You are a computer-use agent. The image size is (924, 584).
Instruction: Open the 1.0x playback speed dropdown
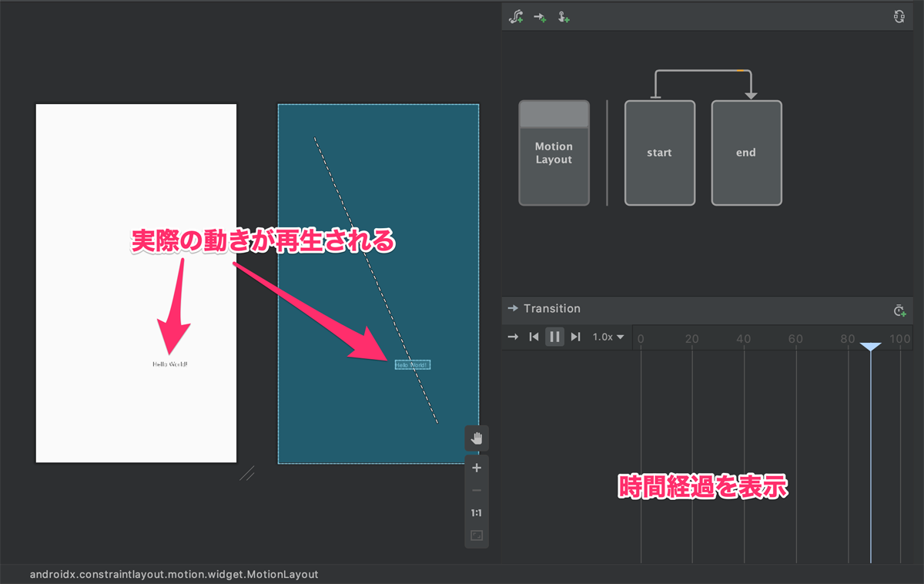[x=608, y=337]
